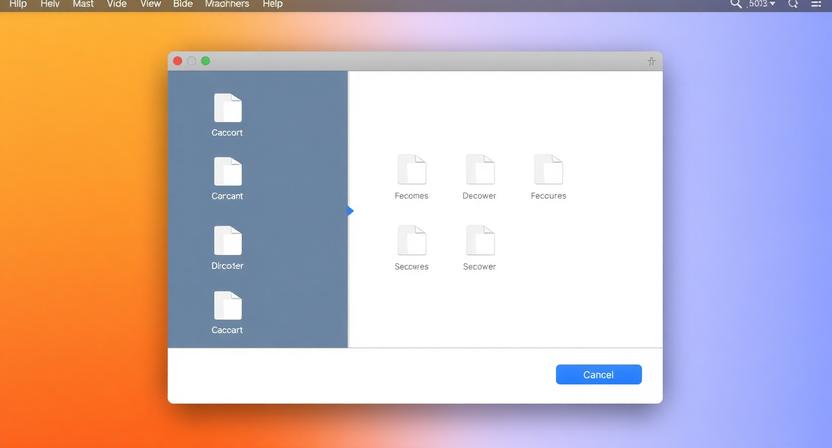The image size is (832, 448).
Task: Click the pin icon in title bar
Action: [x=651, y=61]
